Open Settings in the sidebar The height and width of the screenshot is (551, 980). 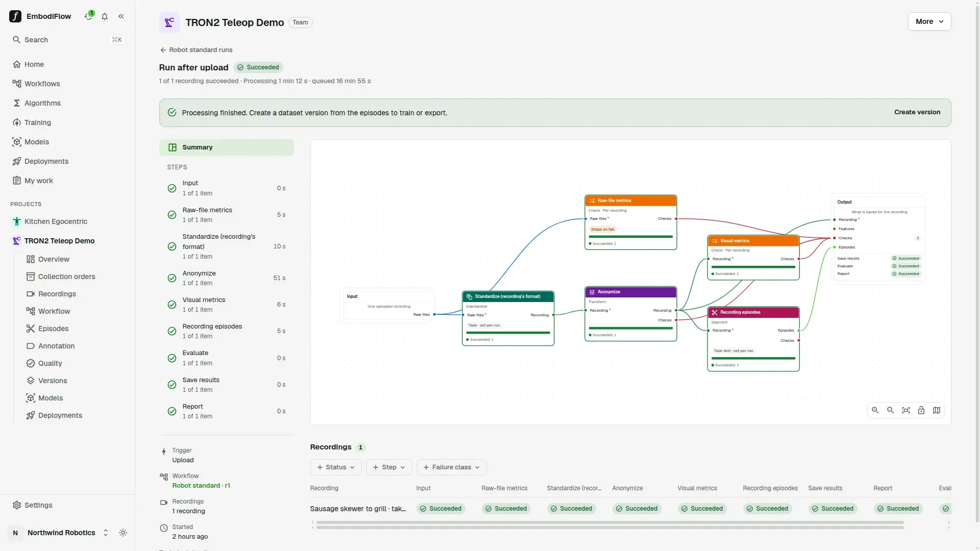[x=67, y=505]
